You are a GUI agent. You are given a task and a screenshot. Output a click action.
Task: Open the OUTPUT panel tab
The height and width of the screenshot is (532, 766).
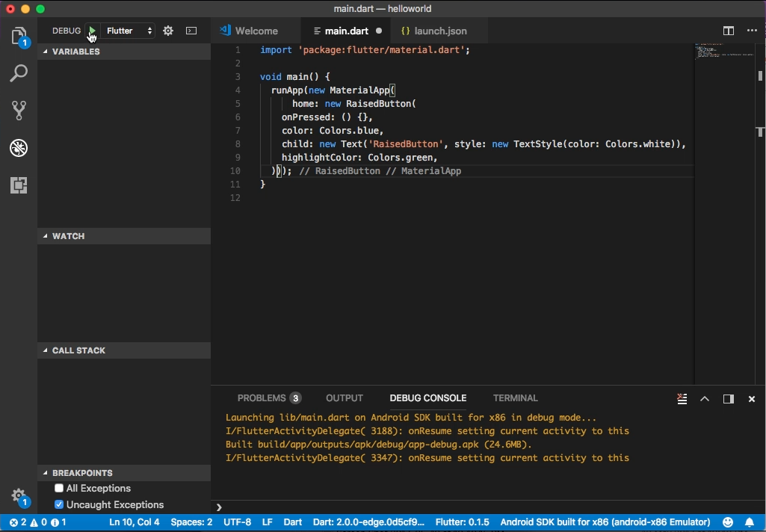coord(345,398)
